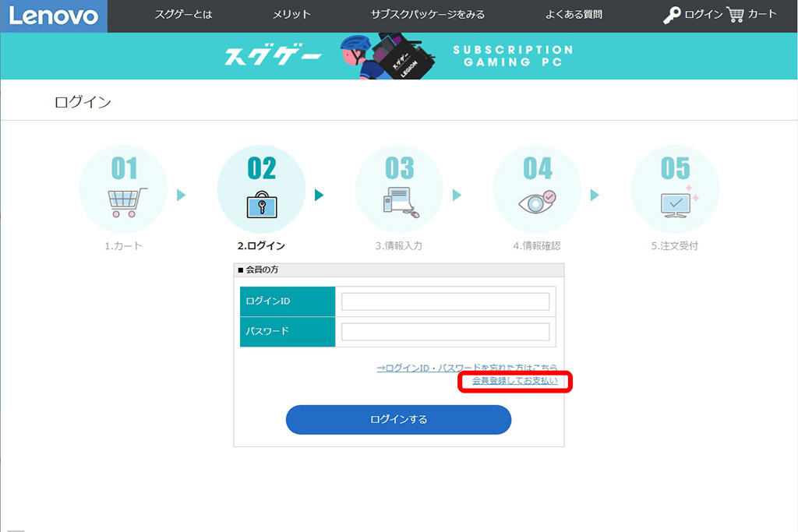Click the step 04 eye confirmation icon
The width and height of the screenshot is (798, 532).
(538, 202)
